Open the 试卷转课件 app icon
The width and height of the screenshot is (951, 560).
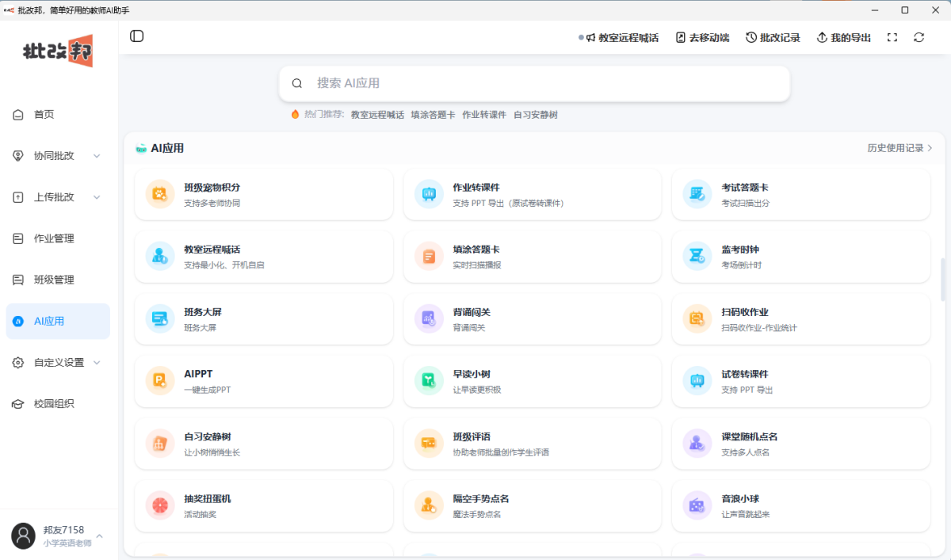click(697, 380)
